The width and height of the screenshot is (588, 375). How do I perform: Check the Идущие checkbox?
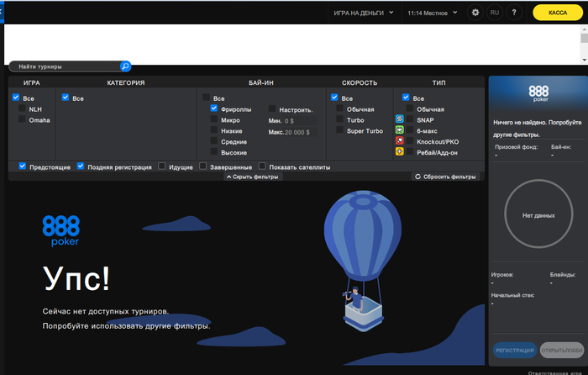[161, 166]
